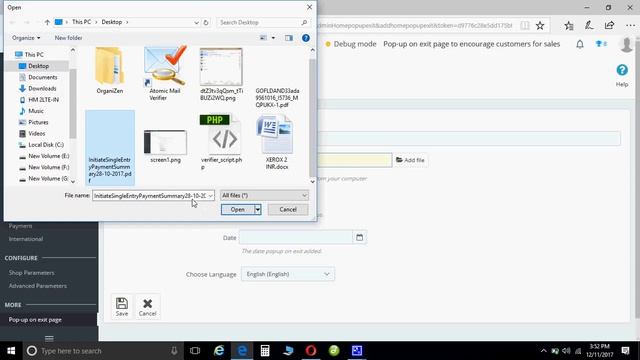
Task: Select Downloads in the navigation tree
Action: tap(42, 88)
